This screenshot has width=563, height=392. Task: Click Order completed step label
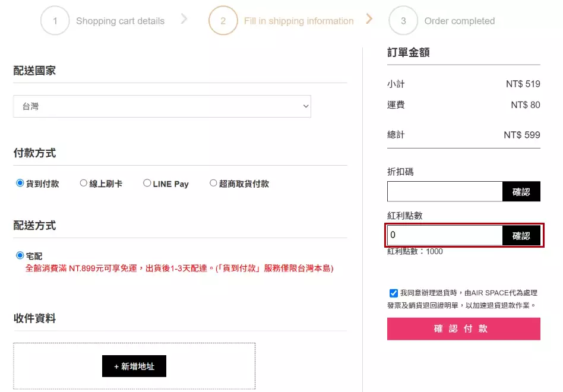pyautogui.click(x=459, y=21)
